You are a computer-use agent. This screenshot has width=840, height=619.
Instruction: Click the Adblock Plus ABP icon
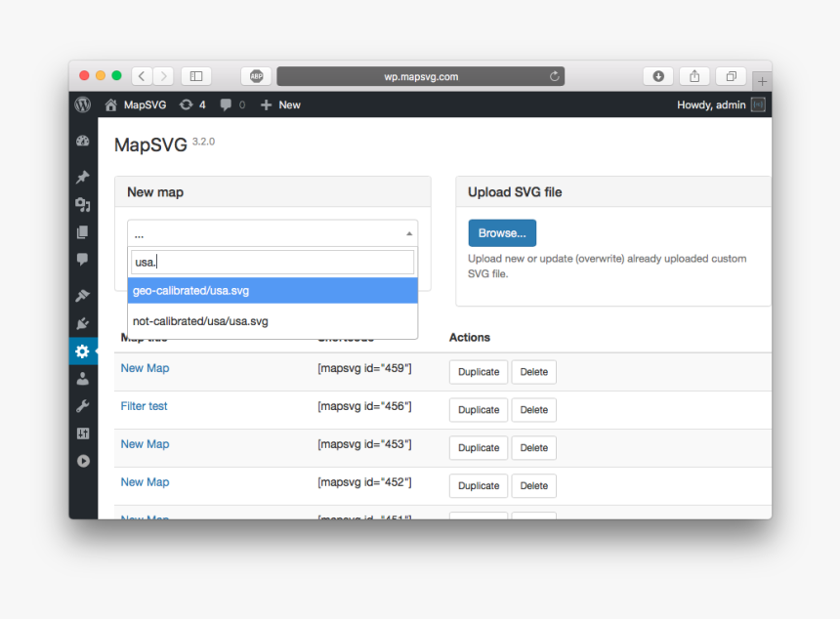click(x=256, y=76)
